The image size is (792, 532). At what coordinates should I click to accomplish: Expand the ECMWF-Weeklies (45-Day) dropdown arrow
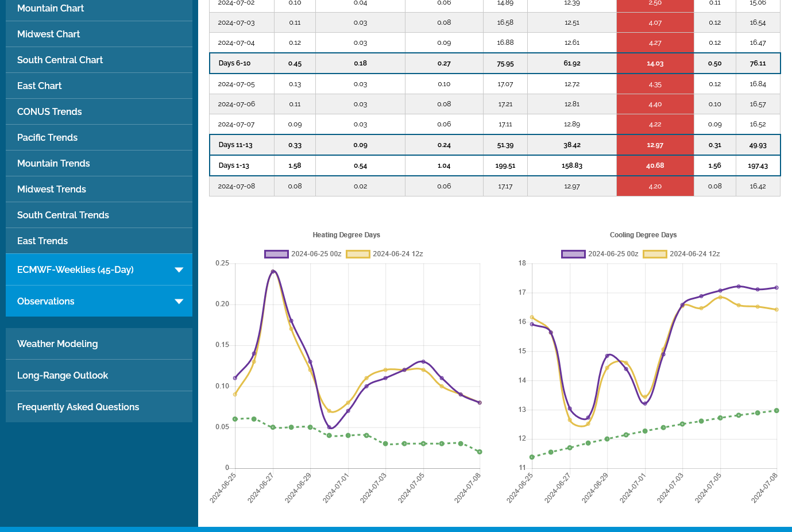click(x=179, y=270)
